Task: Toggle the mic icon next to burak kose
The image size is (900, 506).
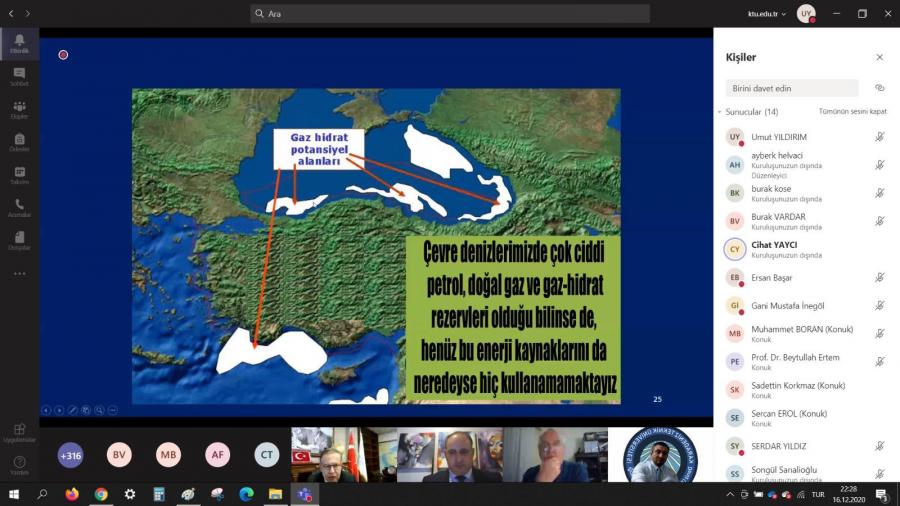Action: 879,193
